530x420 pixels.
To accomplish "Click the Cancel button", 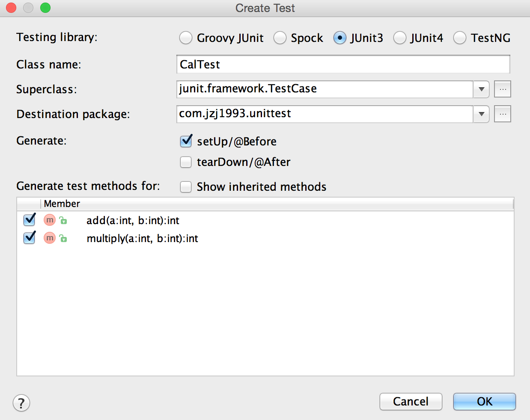I will pos(411,402).
